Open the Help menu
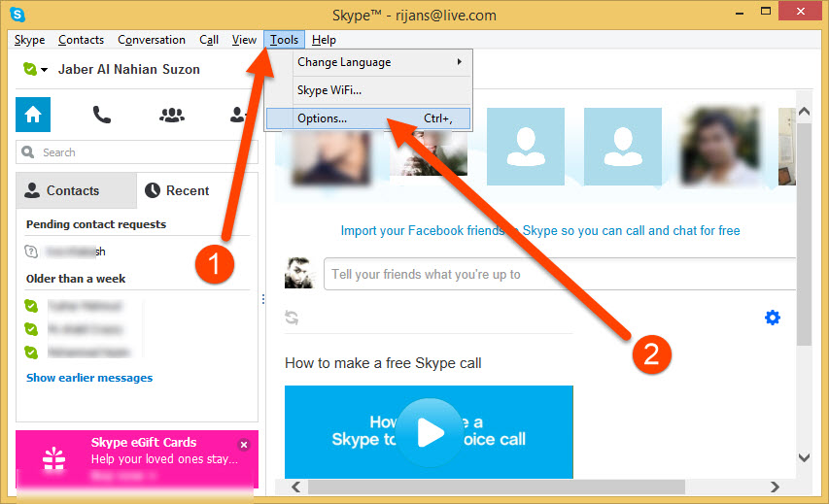Viewport: 829px width, 504px height. click(324, 40)
